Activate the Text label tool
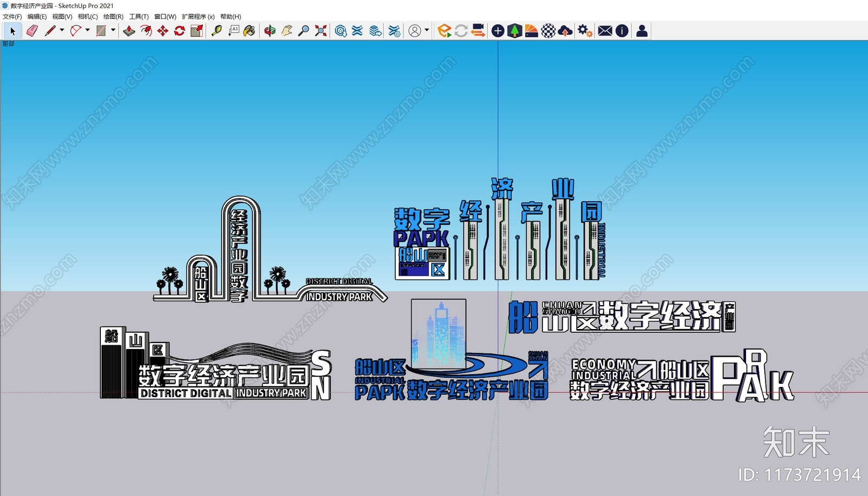 (233, 31)
